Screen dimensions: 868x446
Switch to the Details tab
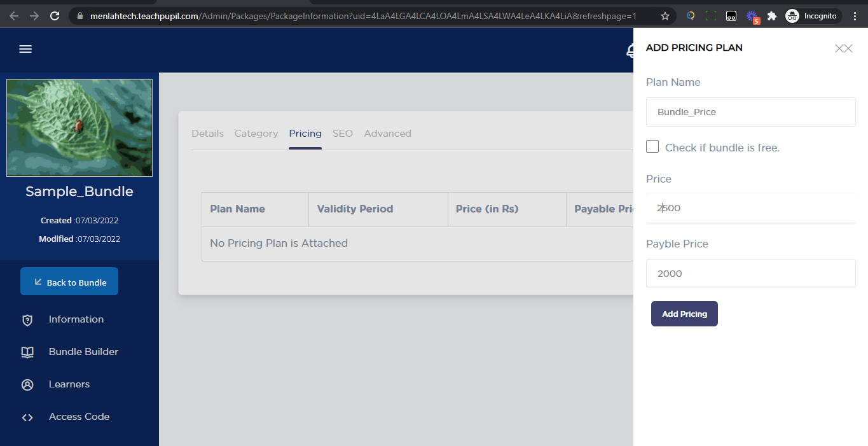[x=207, y=134]
